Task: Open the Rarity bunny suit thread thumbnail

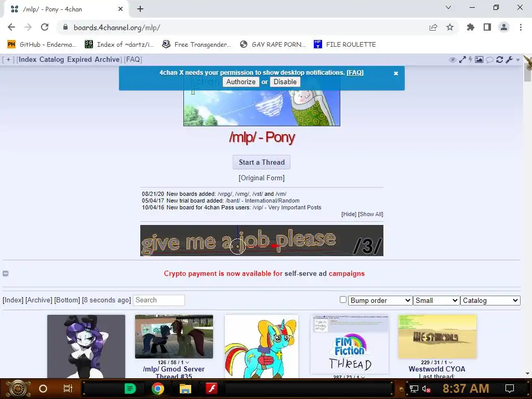Action: coord(86,347)
